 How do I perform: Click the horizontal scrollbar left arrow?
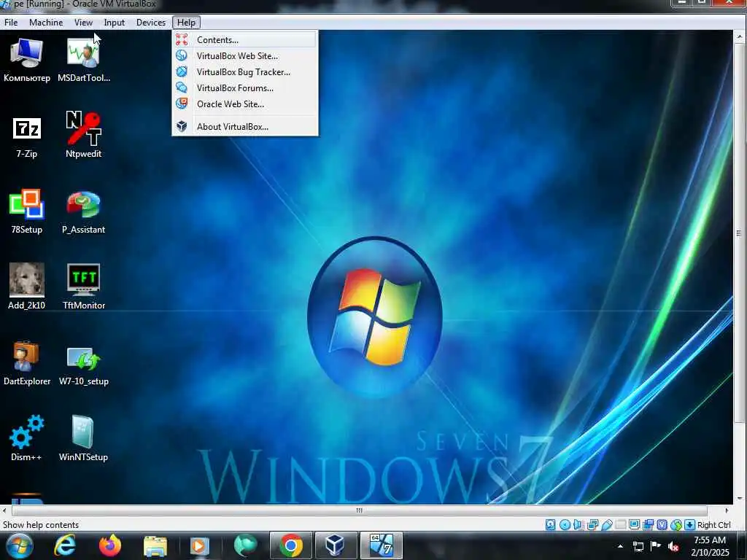pos(4,510)
